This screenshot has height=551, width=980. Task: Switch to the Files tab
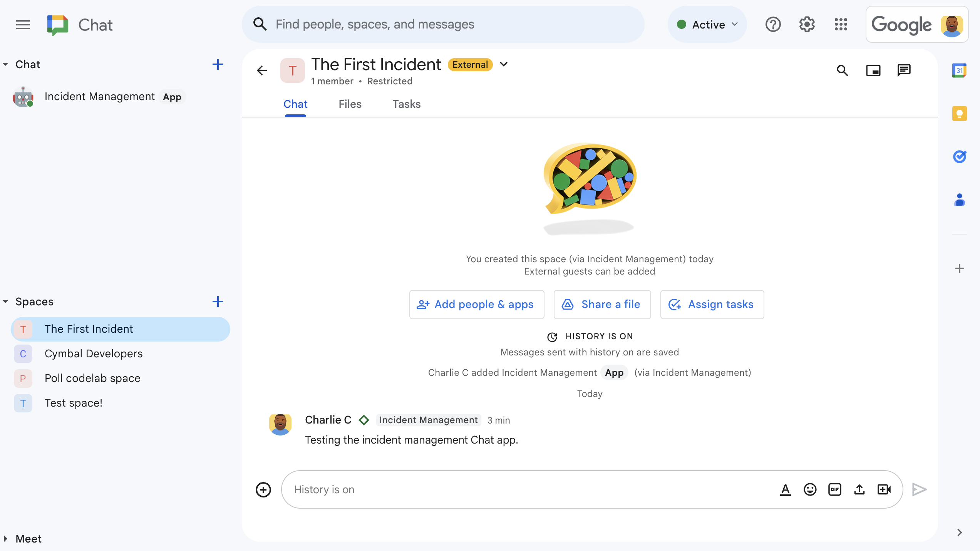tap(350, 104)
